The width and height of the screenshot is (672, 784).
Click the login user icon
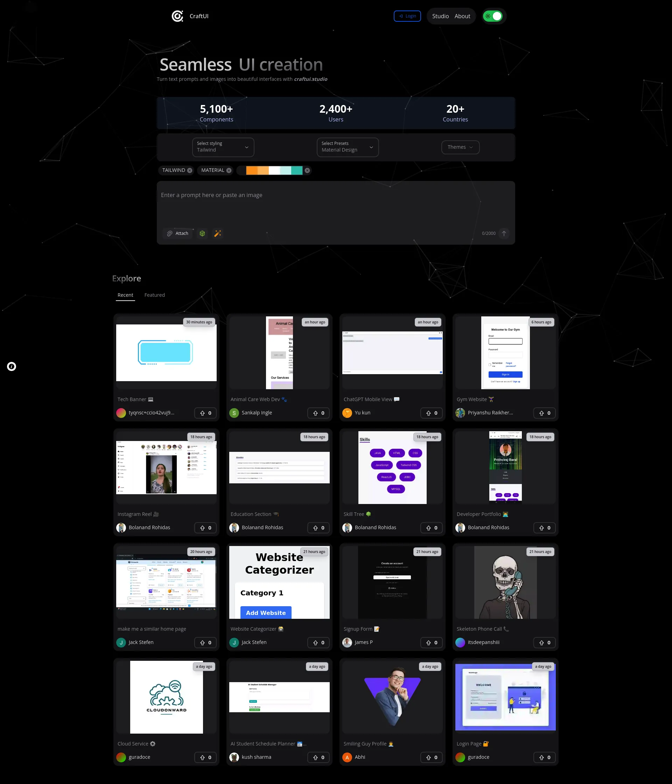click(x=401, y=16)
